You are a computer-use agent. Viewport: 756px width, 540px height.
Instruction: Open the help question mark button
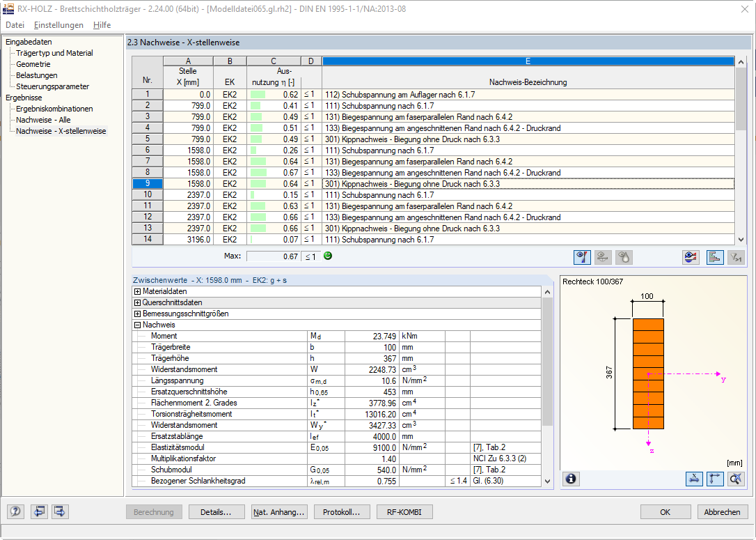15,511
